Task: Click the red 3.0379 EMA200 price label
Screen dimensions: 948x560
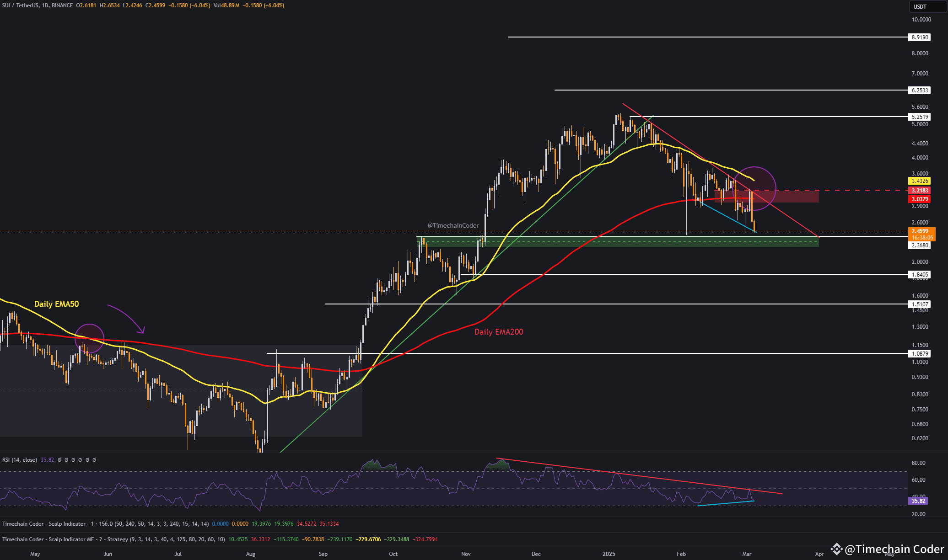Action: pyautogui.click(x=920, y=199)
